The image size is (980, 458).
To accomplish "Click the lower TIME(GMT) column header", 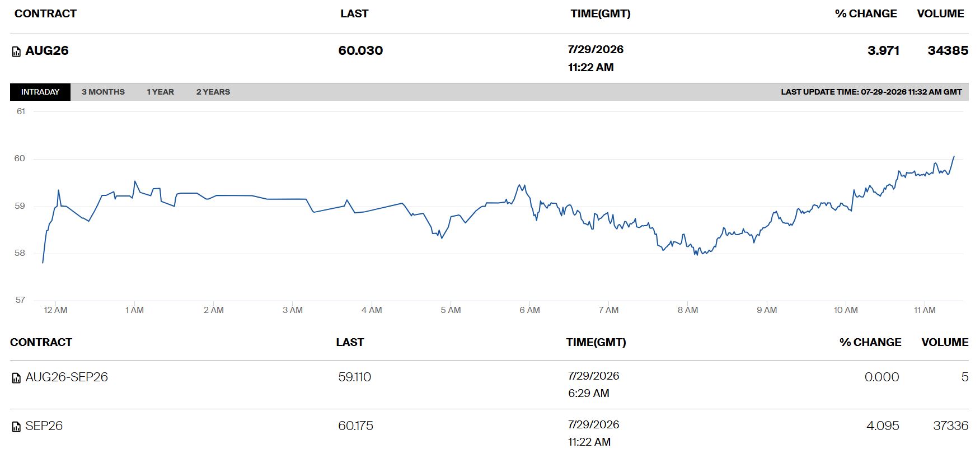I will click(596, 342).
